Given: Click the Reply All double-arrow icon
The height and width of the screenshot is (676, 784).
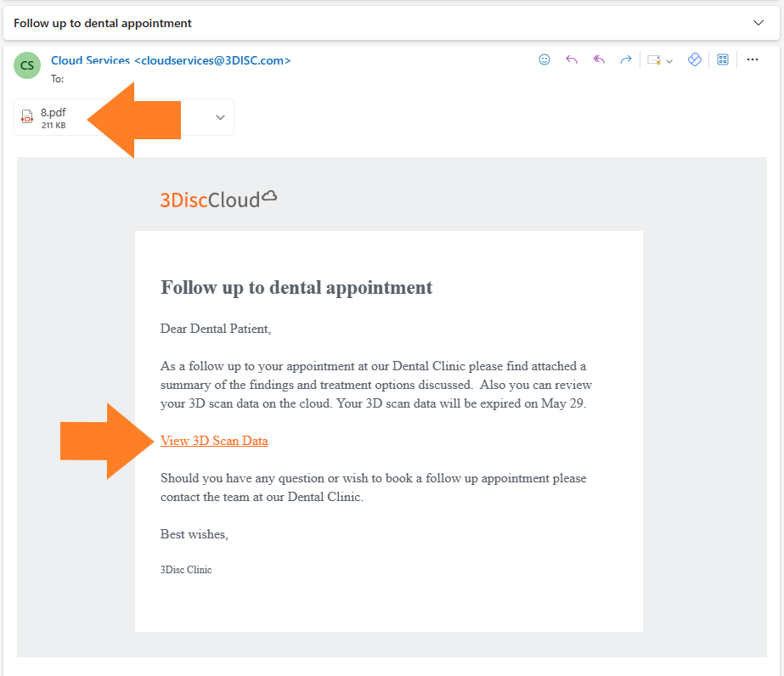Looking at the screenshot, I should coord(599,59).
